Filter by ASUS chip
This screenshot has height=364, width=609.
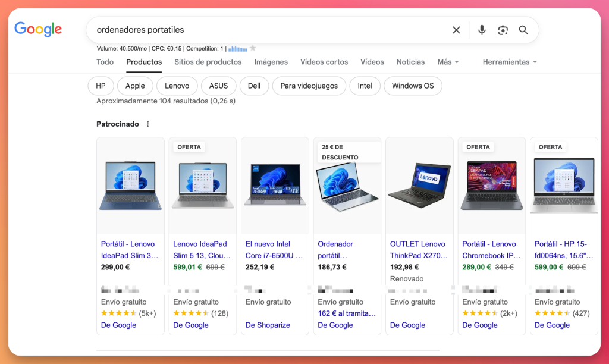click(x=218, y=86)
